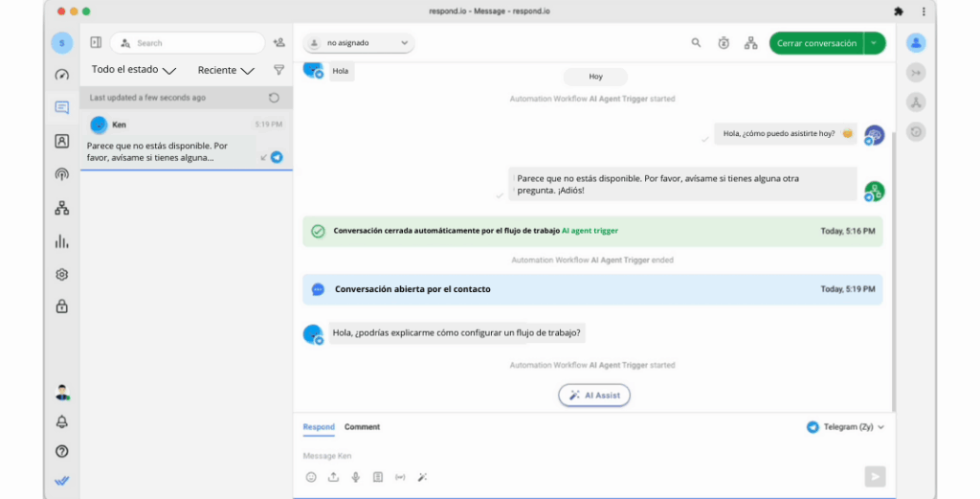Search messages with the magnifier icon
This screenshot has height=499, width=980.
coord(696,43)
